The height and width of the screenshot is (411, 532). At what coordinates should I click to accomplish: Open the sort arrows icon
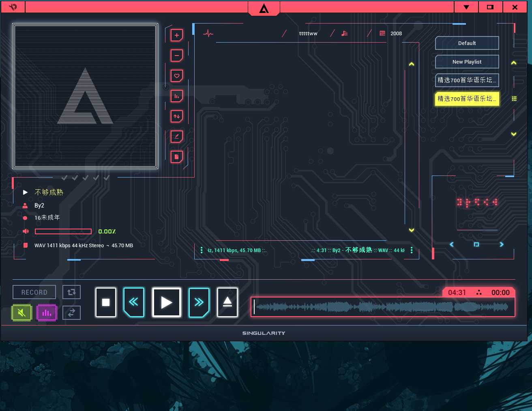pos(177,116)
